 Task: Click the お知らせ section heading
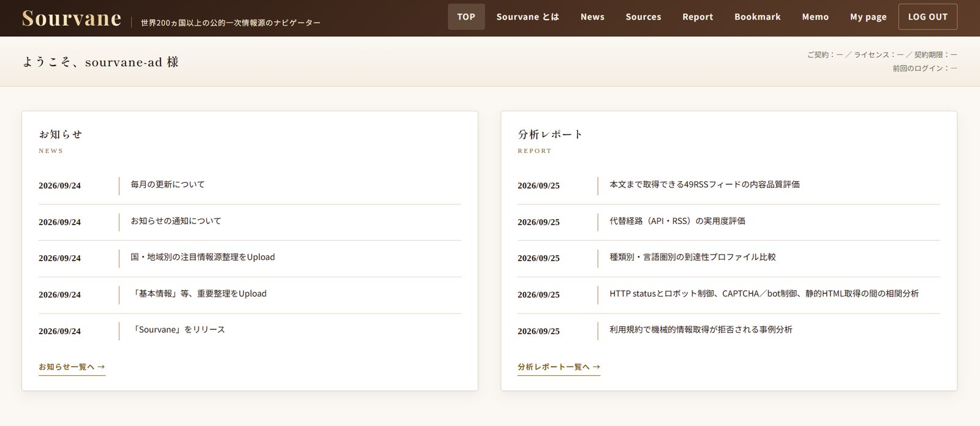pyautogui.click(x=60, y=134)
